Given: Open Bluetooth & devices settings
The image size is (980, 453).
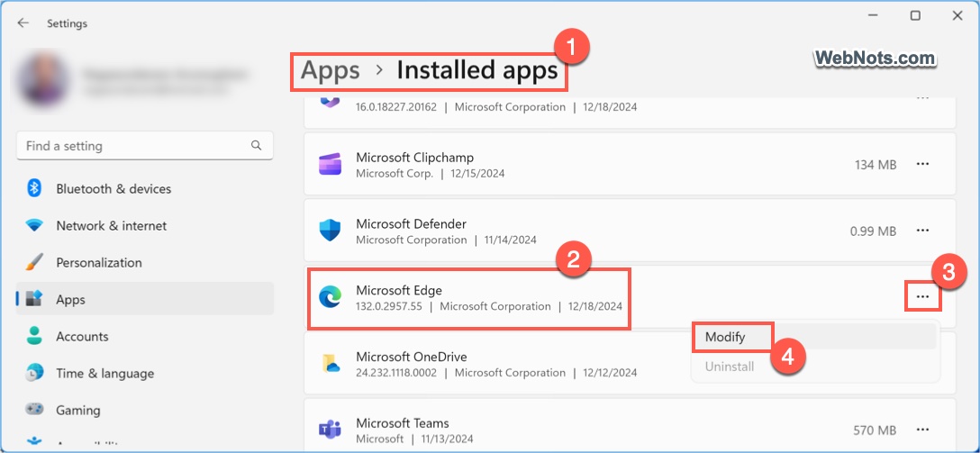Looking at the screenshot, I should [x=145, y=188].
